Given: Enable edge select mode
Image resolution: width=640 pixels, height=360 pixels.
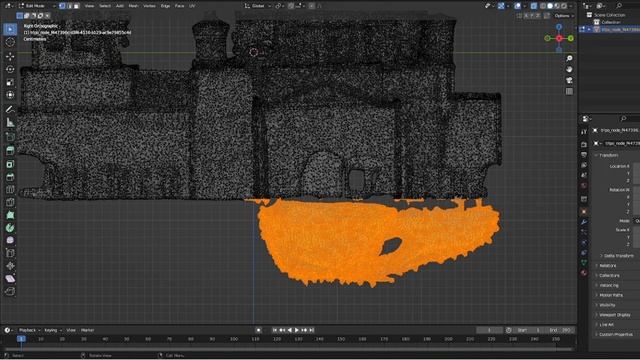Looking at the screenshot, I should click(69, 6).
